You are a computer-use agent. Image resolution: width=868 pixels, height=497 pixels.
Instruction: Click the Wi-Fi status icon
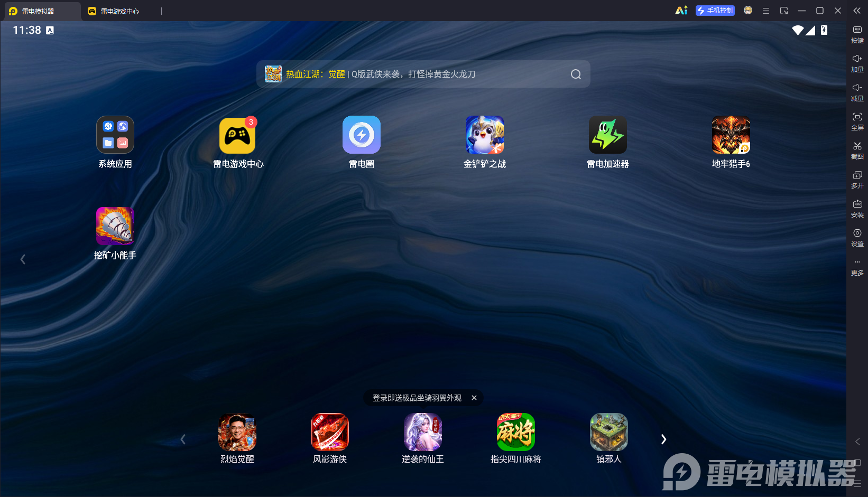coord(798,30)
